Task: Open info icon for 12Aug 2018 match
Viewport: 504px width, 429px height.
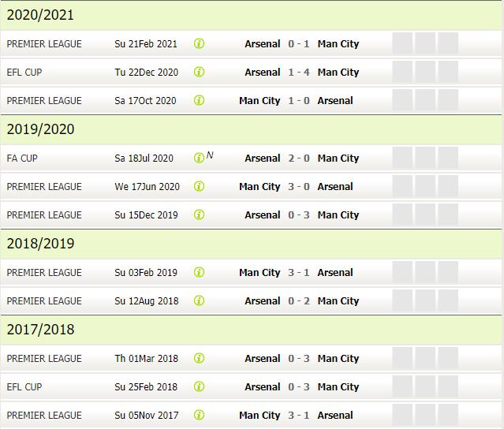Action: point(199,300)
